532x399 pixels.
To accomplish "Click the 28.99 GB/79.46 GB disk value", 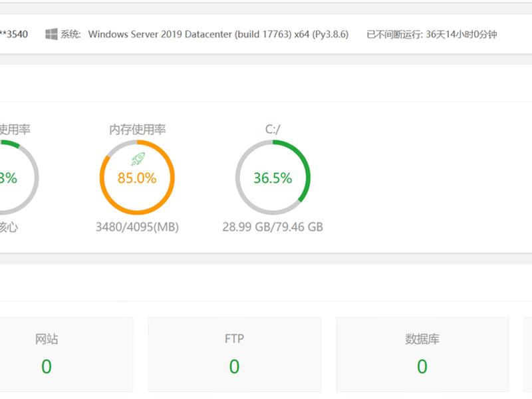I will [273, 227].
